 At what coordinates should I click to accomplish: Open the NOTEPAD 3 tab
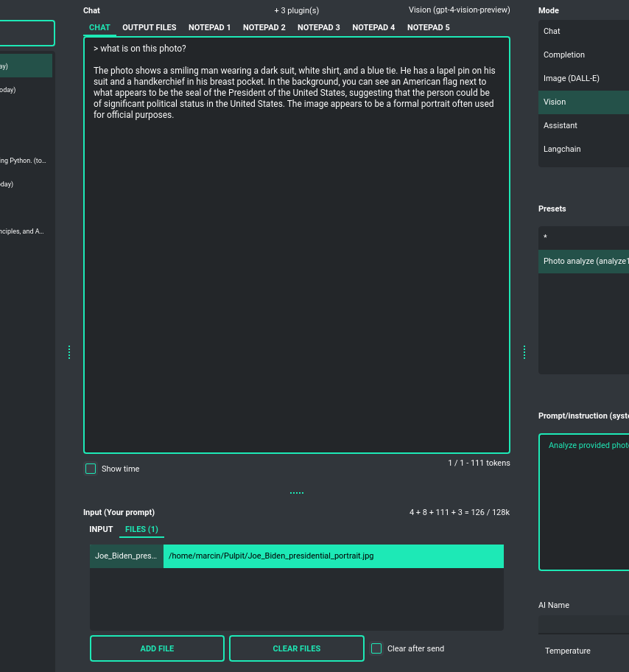(318, 27)
